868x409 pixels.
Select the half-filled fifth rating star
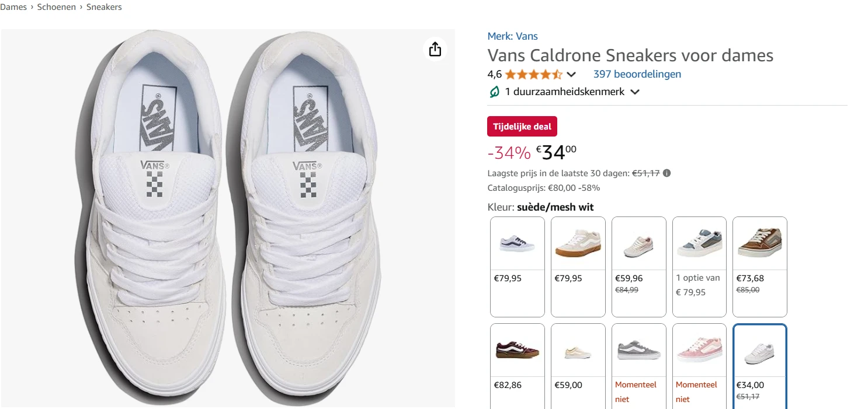point(558,74)
